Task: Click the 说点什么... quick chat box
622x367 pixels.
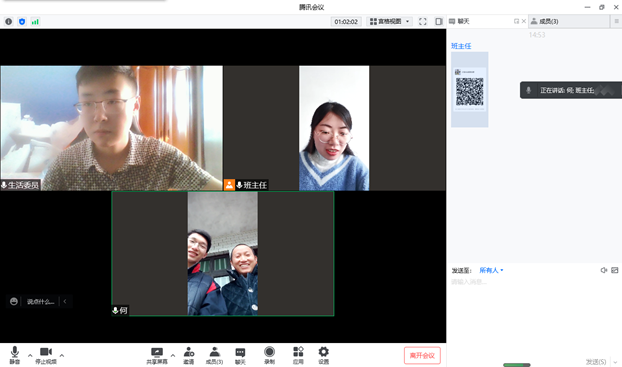Action: pyautogui.click(x=40, y=302)
